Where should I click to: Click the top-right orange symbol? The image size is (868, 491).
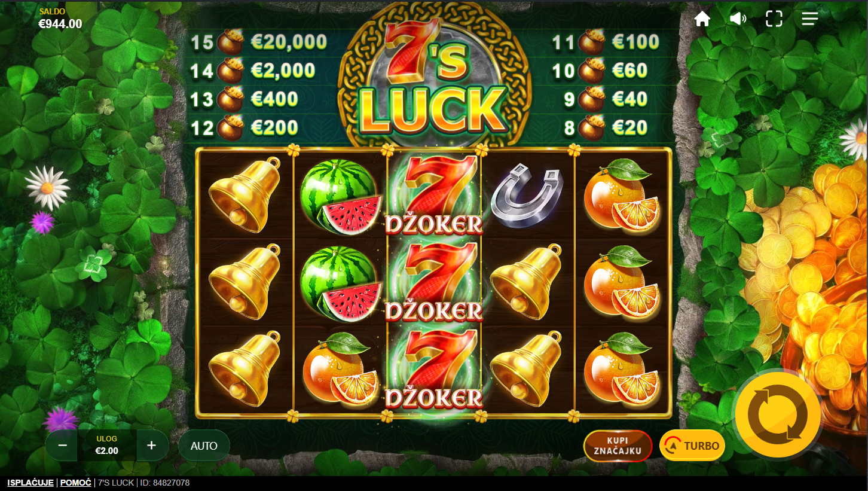coord(622,194)
